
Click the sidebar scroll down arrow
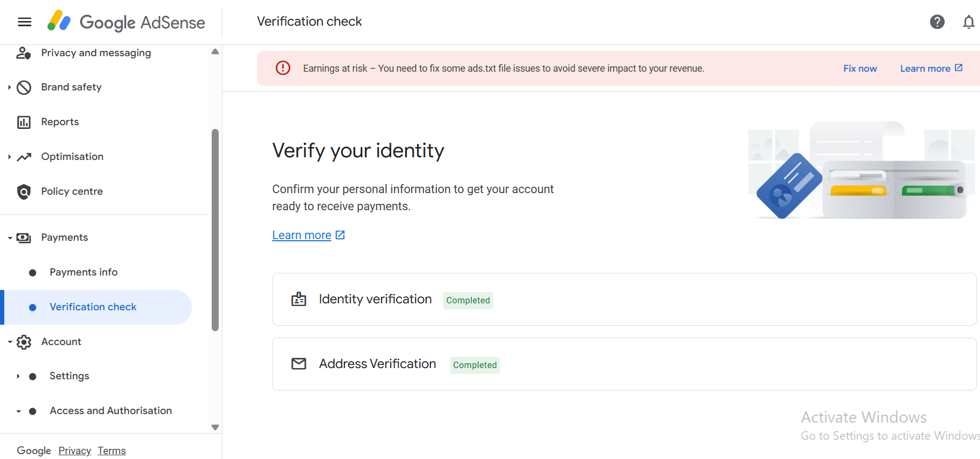click(215, 427)
